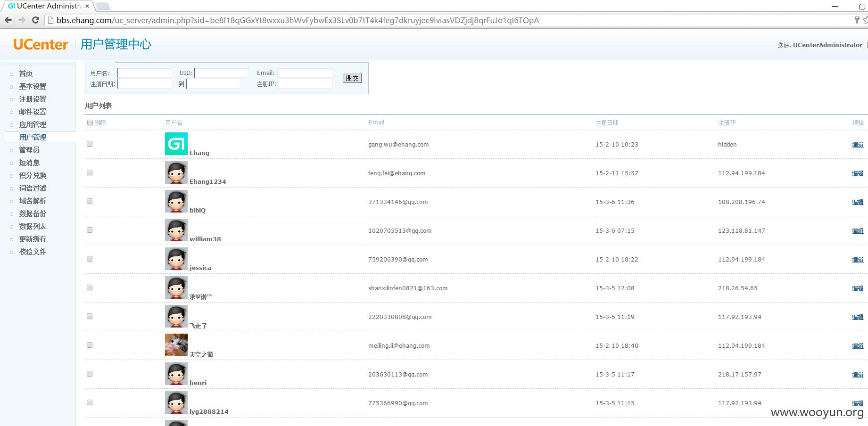Check the box for user Ehang
Viewport: 868px width, 426px height.
point(90,144)
